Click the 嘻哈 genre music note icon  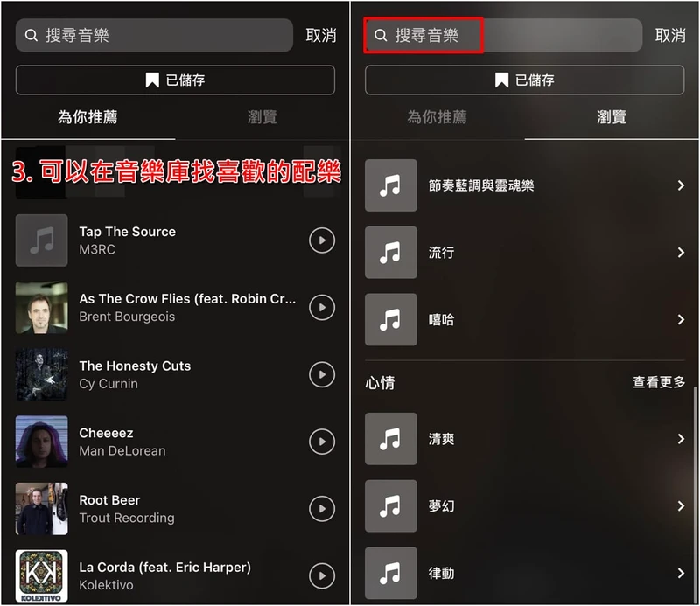(391, 319)
